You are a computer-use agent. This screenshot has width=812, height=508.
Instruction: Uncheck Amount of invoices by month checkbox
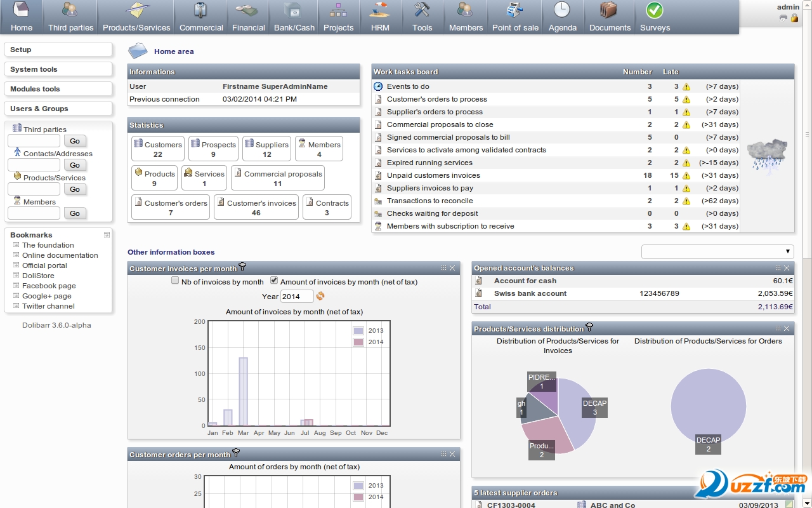(x=274, y=281)
